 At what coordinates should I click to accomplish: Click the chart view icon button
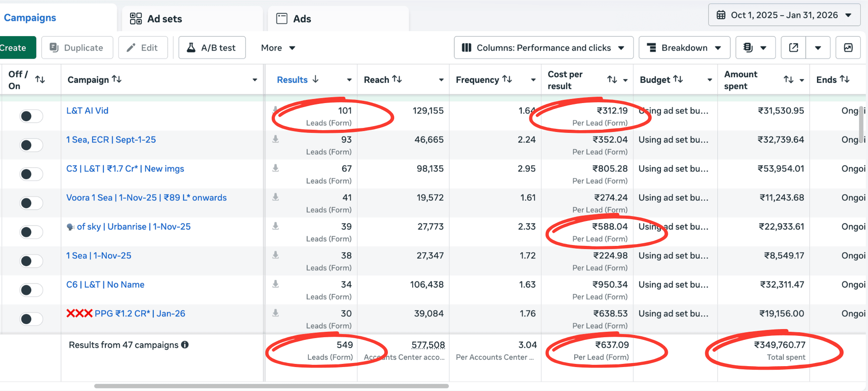848,48
